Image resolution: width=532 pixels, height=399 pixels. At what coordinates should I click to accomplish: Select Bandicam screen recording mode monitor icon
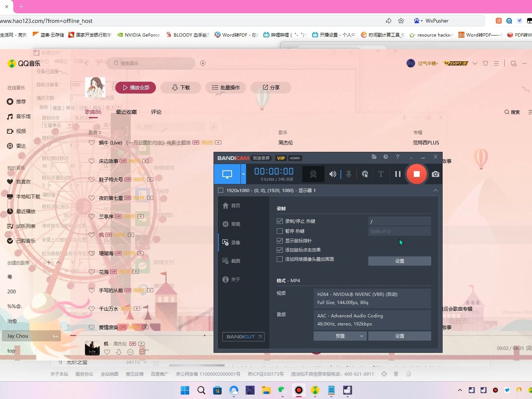[227, 174]
